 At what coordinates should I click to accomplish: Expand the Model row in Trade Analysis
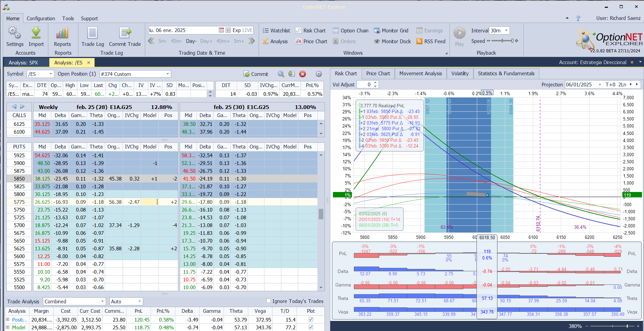pos(7,327)
